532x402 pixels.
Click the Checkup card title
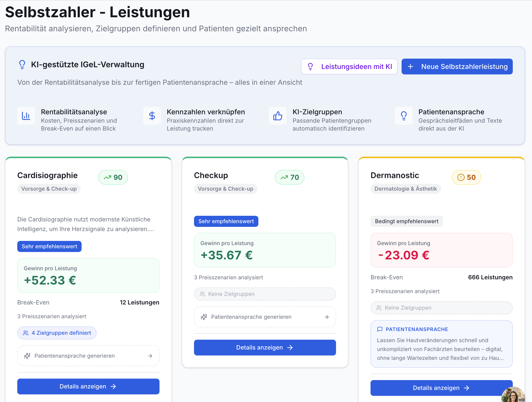(211, 175)
